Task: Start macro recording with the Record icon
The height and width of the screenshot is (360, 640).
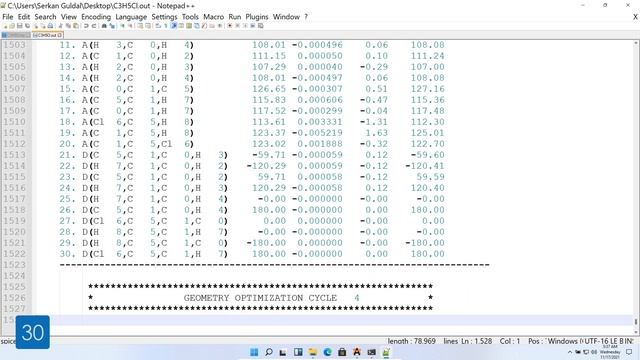Action: point(229,26)
